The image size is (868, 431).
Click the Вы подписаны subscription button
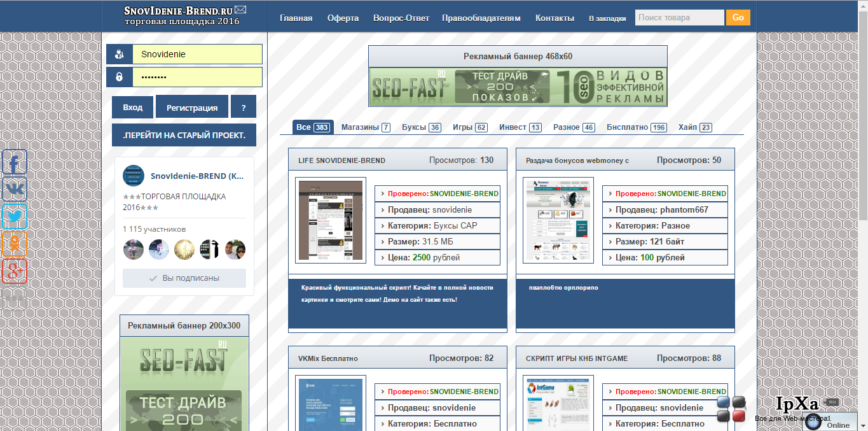(x=184, y=278)
